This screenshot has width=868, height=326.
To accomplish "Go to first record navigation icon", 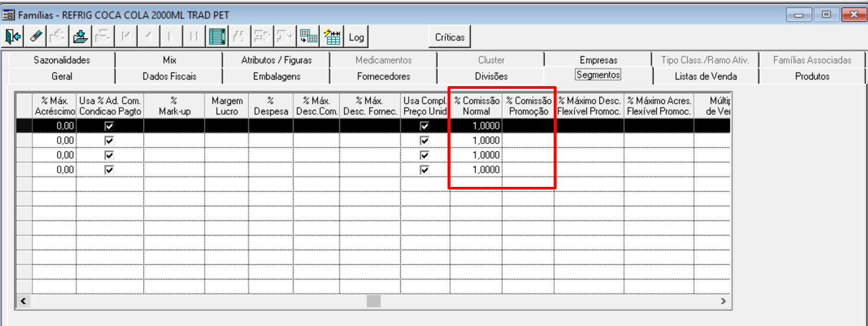I will [x=126, y=37].
